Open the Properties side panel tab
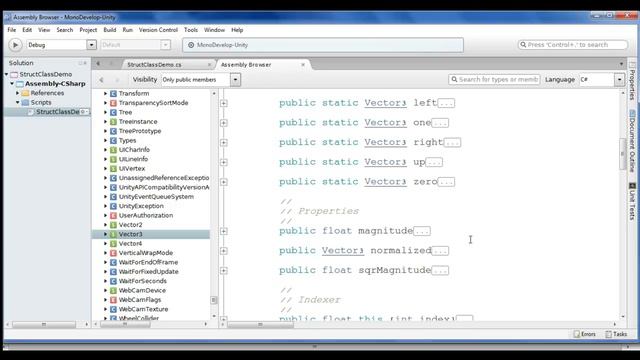640x360 pixels. (x=632, y=81)
